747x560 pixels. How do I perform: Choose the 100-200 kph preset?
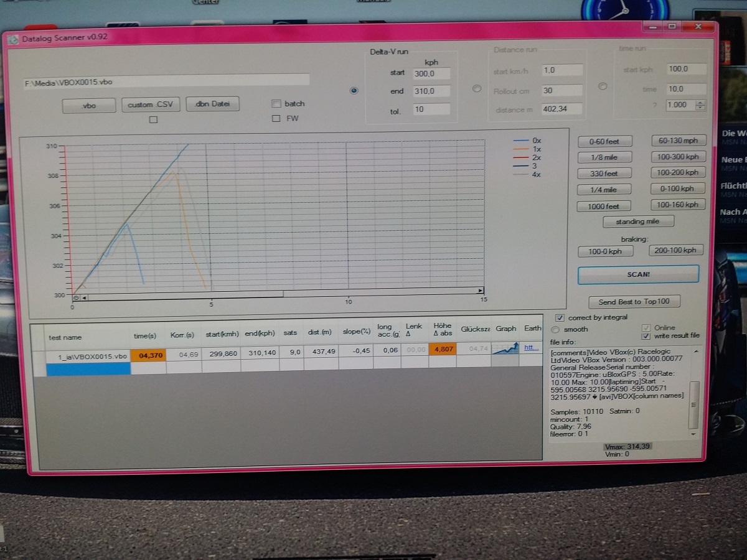tap(677, 172)
